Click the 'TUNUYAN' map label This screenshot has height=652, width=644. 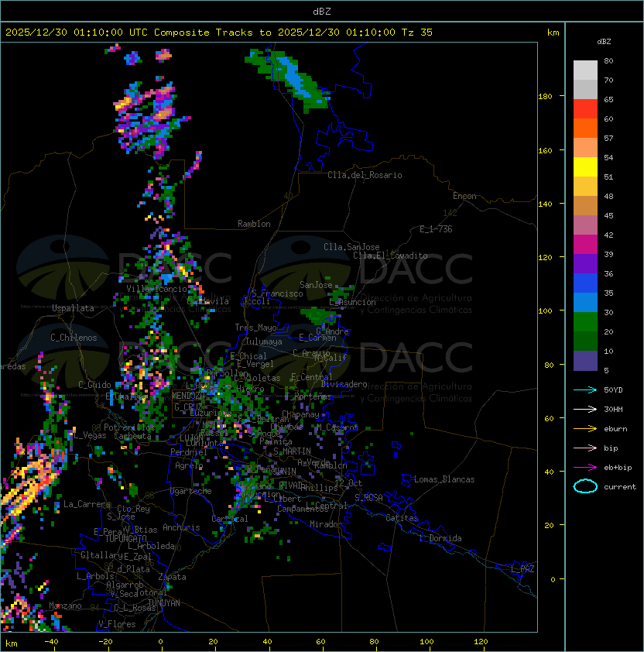pyautogui.click(x=164, y=603)
